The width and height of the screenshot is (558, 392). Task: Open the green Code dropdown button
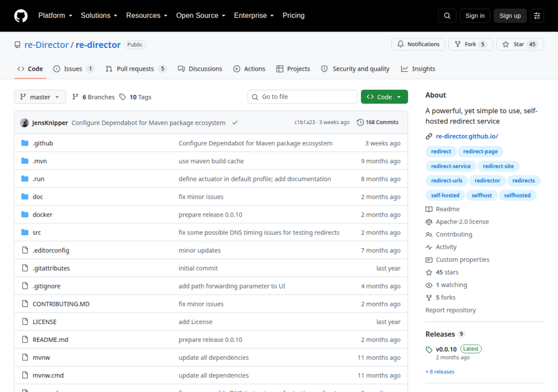(x=384, y=97)
